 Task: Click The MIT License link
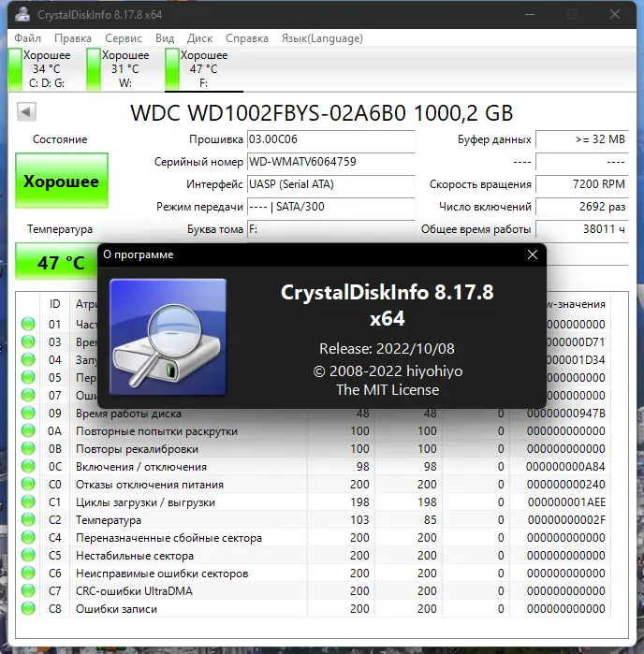click(388, 390)
